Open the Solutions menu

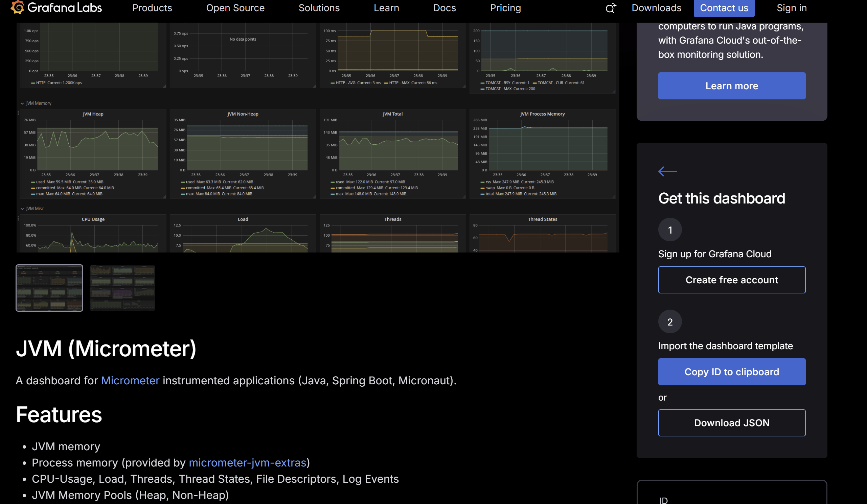(x=319, y=8)
